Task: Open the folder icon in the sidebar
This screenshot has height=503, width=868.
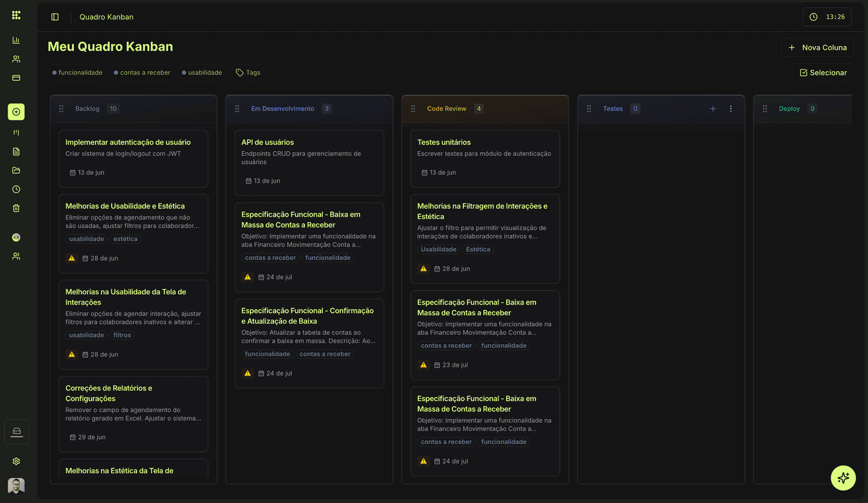Action: 16,170
